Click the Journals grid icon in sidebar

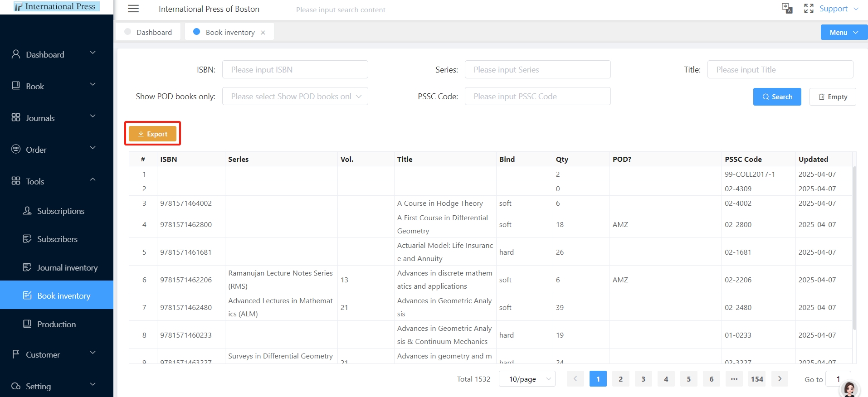click(x=16, y=117)
